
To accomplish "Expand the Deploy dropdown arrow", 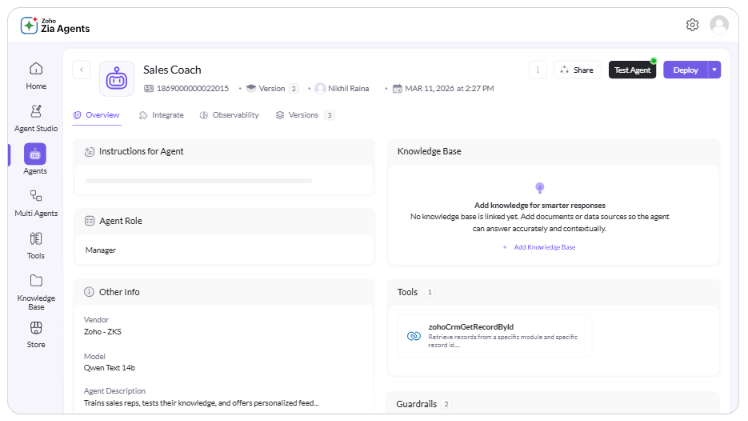I will coord(714,70).
